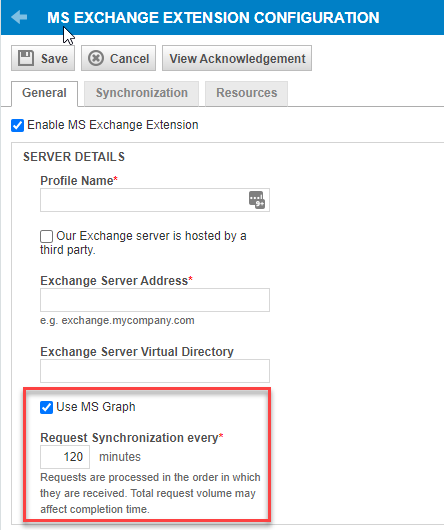444x530 pixels.
Task: Select the General tab
Action: pyautogui.click(x=44, y=93)
